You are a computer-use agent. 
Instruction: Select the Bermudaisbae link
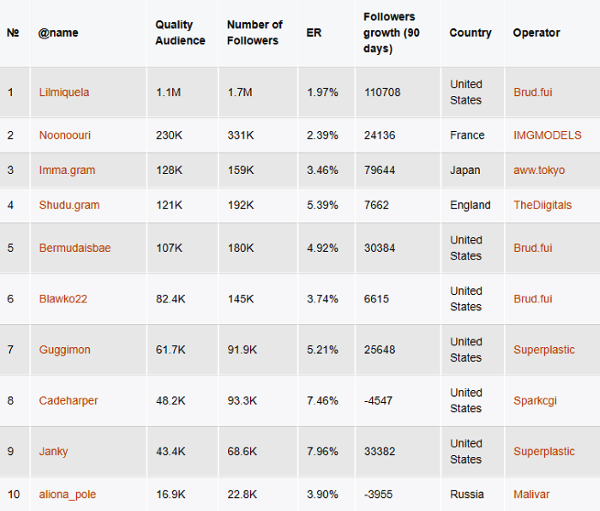[75, 248]
